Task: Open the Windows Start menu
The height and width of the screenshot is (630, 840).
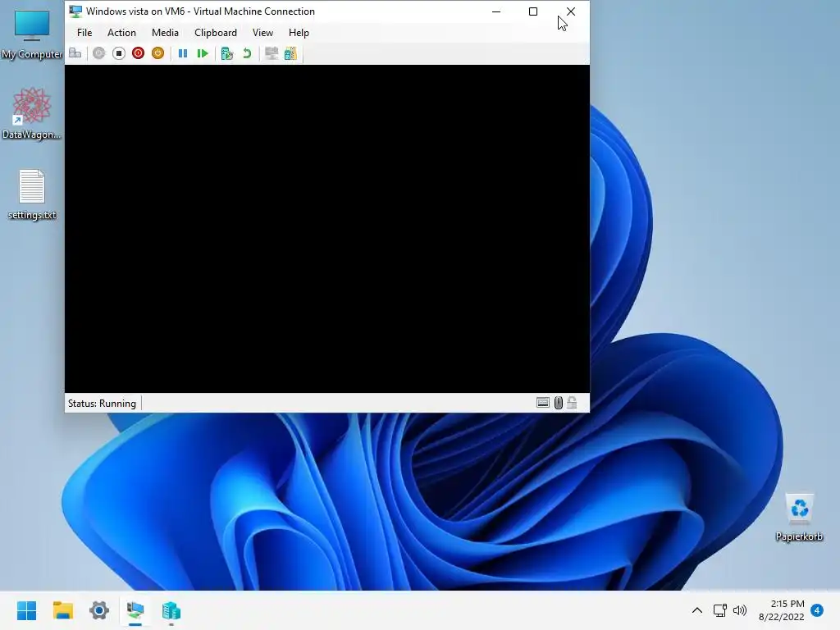Action: point(26,610)
